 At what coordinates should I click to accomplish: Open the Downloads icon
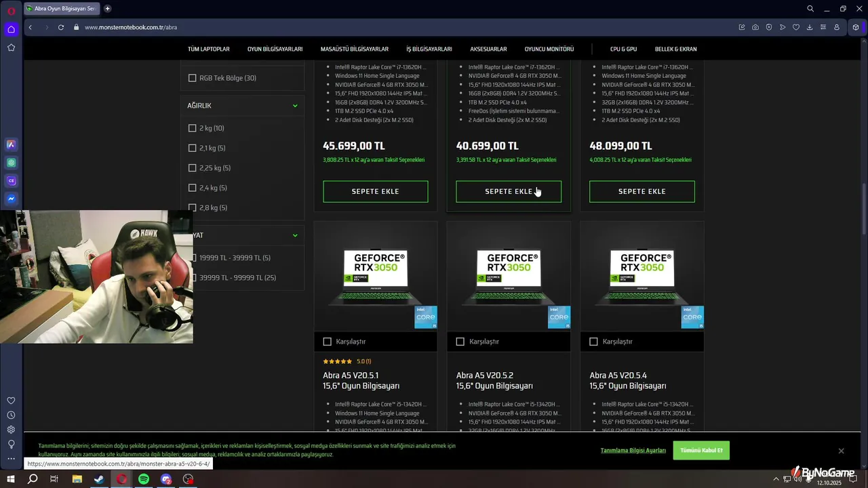[x=810, y=27]
